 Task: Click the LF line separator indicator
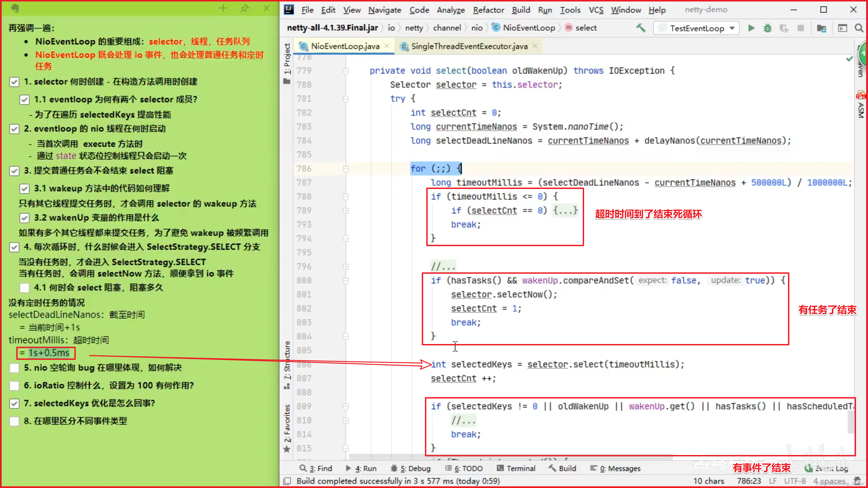point(773,481)
